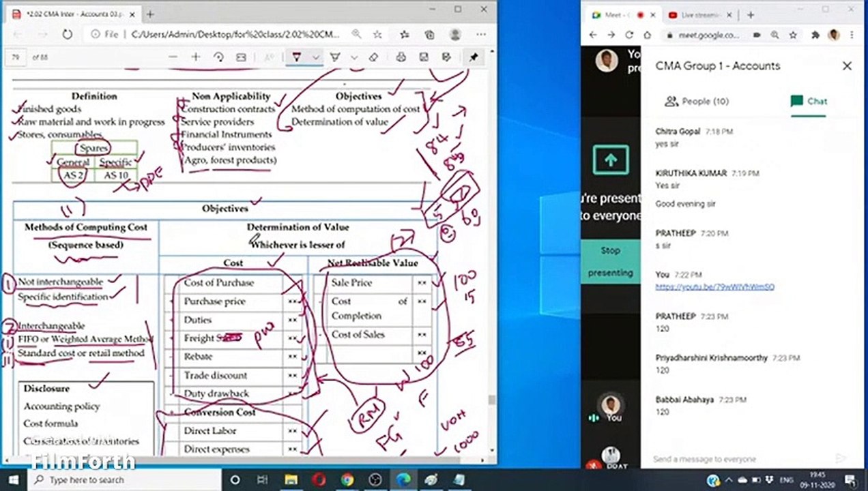Open Chrome from taskbar
This screenshot has height=491, width=868.
[x=347, y=480]
